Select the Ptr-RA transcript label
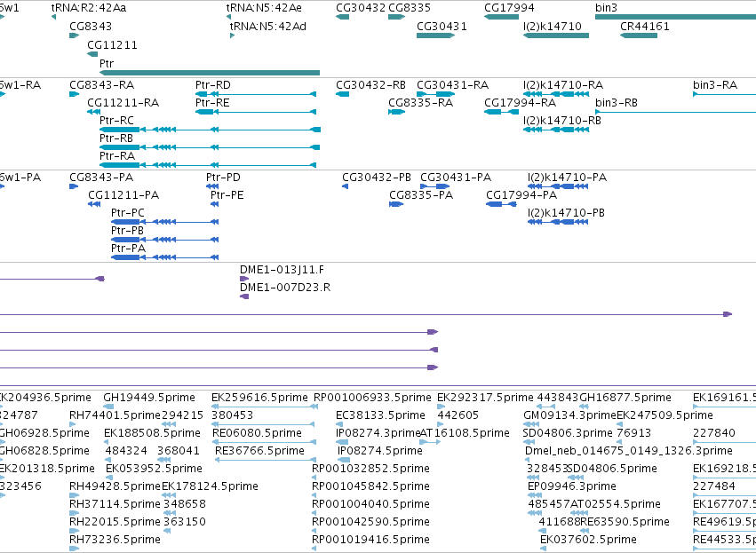The width and height of the screenshot is (756, 553). [117, 156]
